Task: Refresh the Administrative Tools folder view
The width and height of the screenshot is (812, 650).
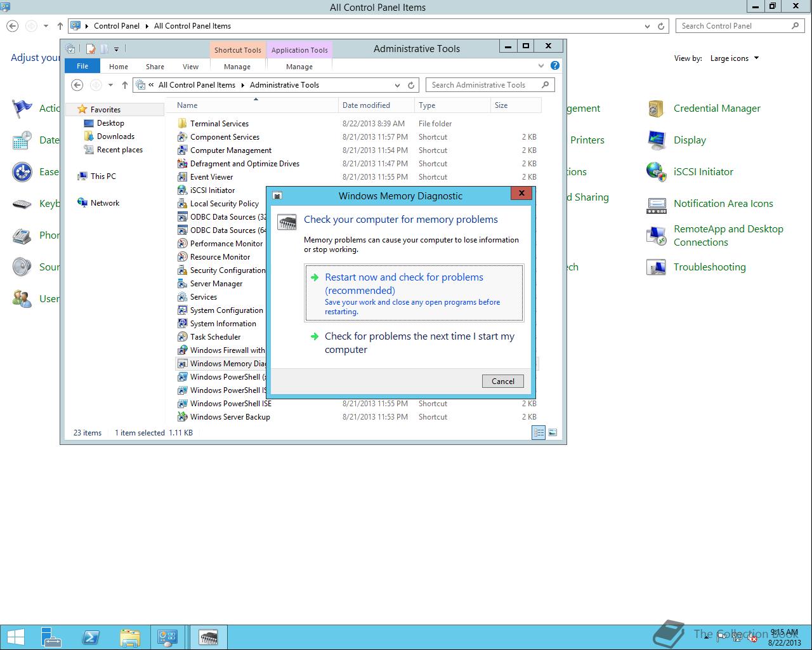Action: pyautogui.click(x=411, y=85)
